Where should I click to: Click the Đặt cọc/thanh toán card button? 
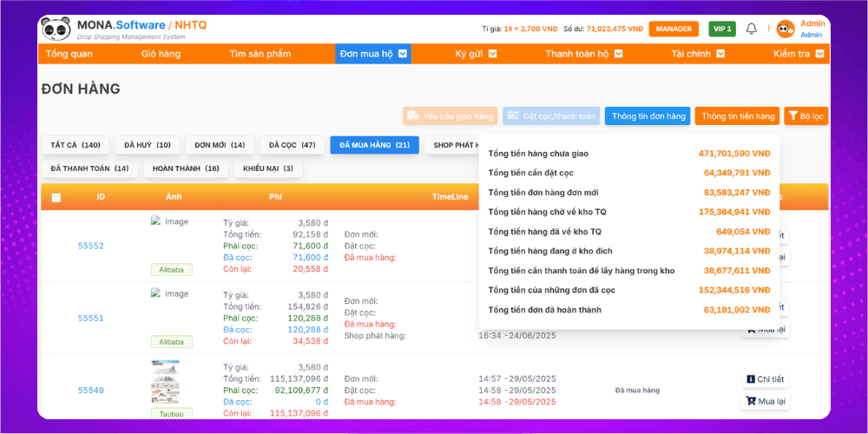click(x=550, y=115)
